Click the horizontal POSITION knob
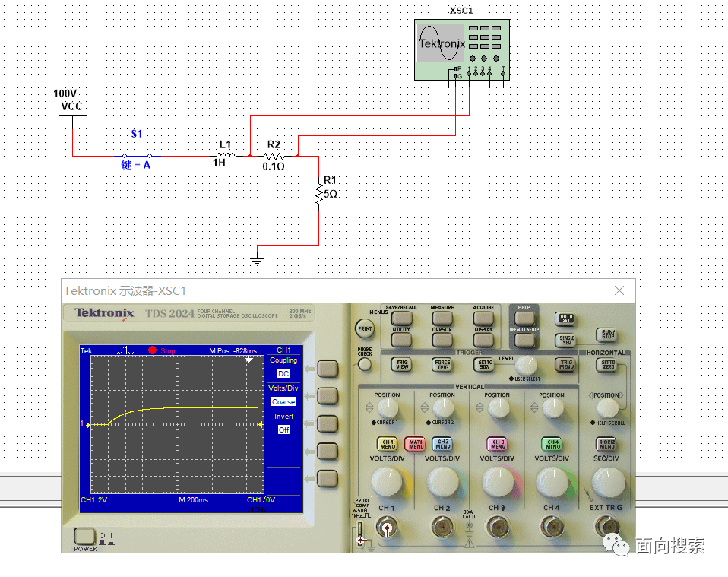Viewport: 728px width, 577px height. coord(607,408)
